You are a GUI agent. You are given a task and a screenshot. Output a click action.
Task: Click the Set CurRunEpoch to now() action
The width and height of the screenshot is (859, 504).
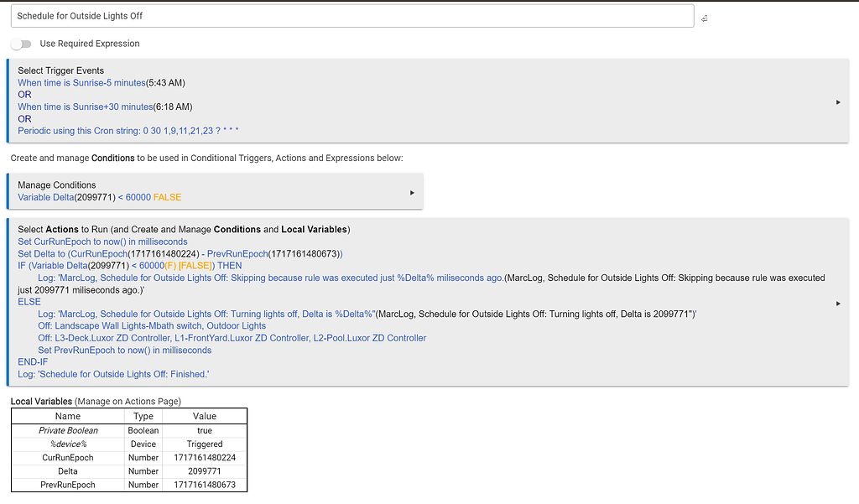point(102,242)
